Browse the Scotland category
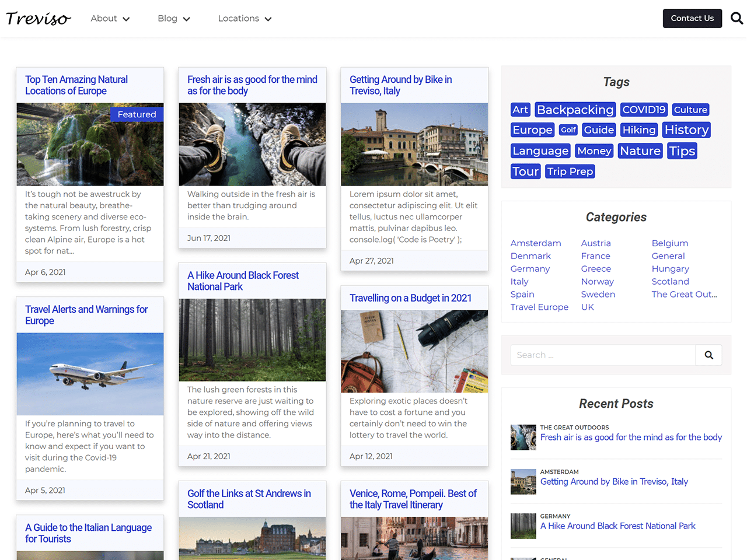Screen dimensions: 747x560 671,282
